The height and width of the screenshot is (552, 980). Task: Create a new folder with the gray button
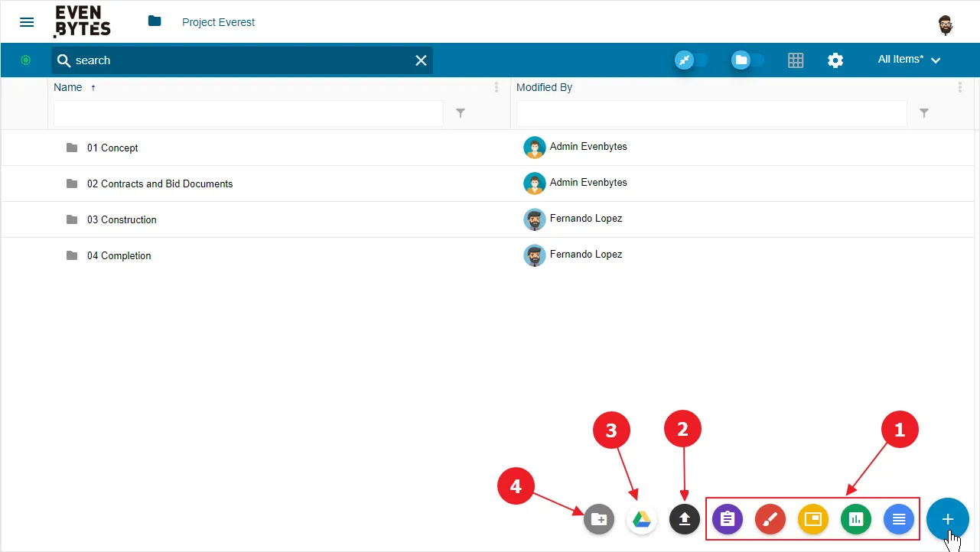click(x=599, y=520)
